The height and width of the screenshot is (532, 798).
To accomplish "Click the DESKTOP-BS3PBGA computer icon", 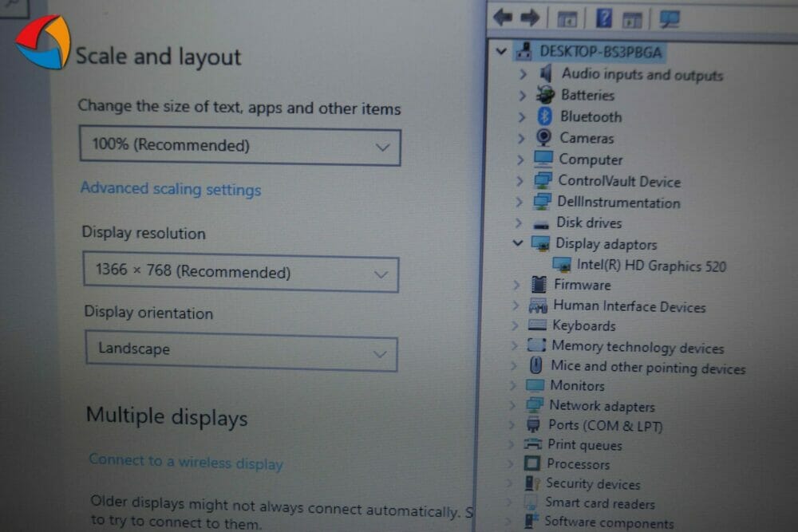I will [524, 51].
